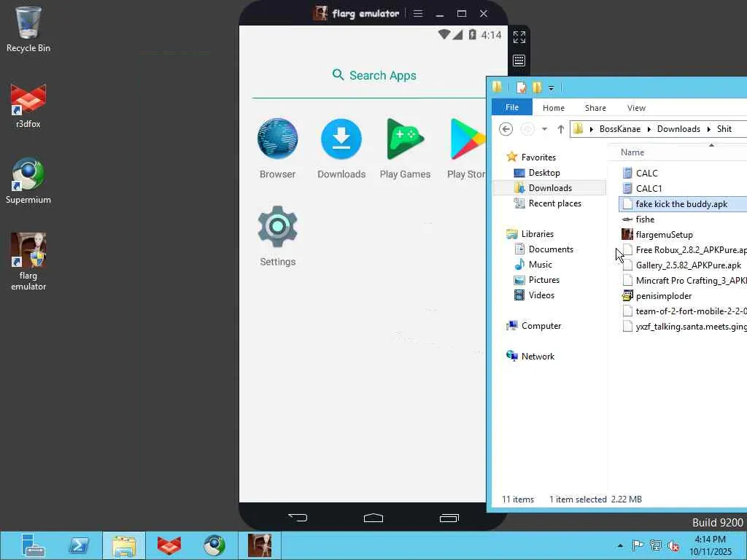Screen dimensions: 747x560
Task: Click the muted volume tray icon
Action: 673,545
